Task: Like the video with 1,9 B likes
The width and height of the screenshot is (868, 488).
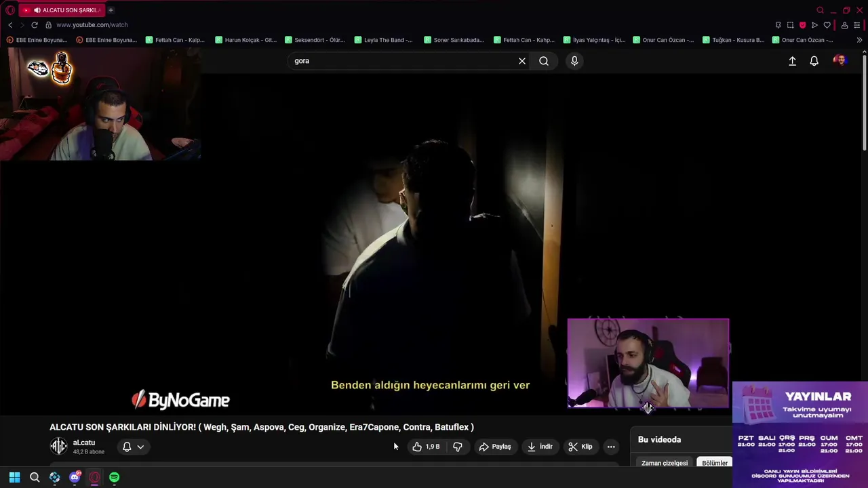Action: pos(426,447)
